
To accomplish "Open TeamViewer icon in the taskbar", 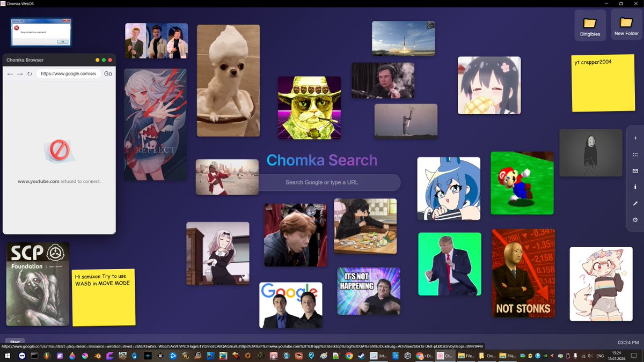I will point(22,356).
